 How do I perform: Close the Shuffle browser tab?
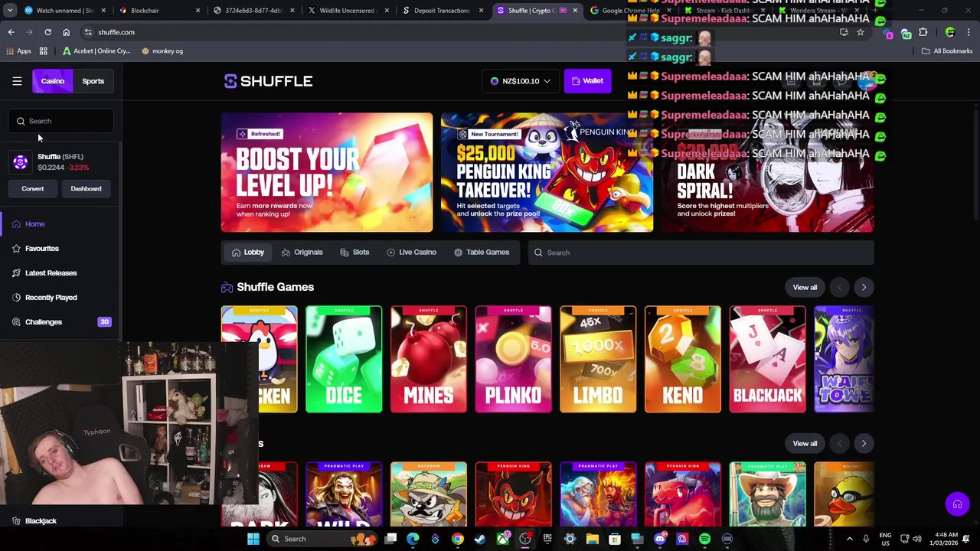click(575, 11)
